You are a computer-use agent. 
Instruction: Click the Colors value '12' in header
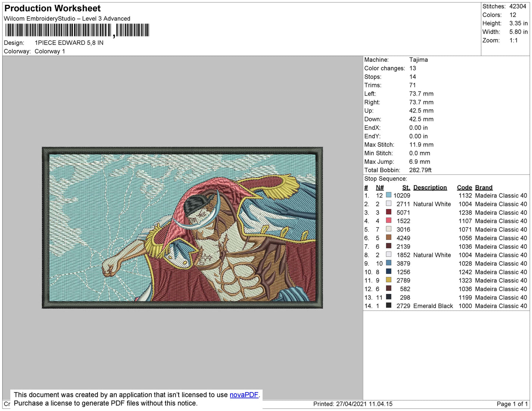click(x=513, y=15)
